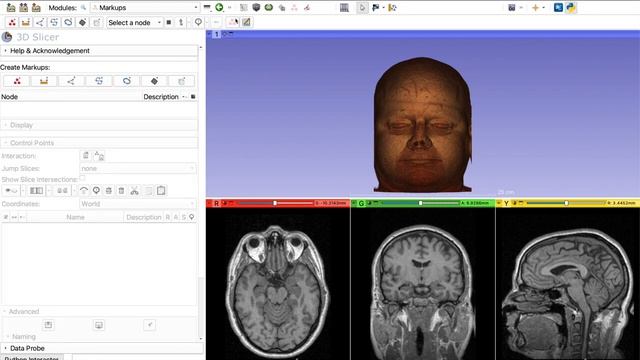Pin the green slice view controller

pyautogui.click(x=354, y=203)
